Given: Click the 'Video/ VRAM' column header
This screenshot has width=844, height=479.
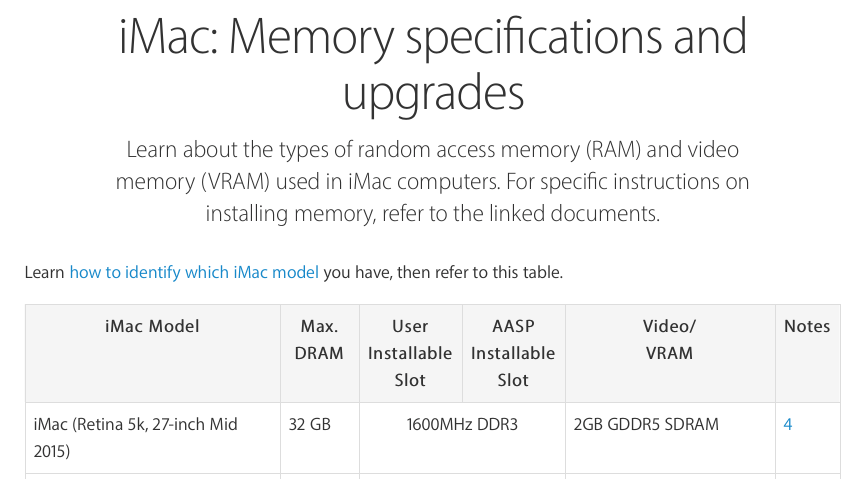Looking at the screenshot, I should pos(669,340).
